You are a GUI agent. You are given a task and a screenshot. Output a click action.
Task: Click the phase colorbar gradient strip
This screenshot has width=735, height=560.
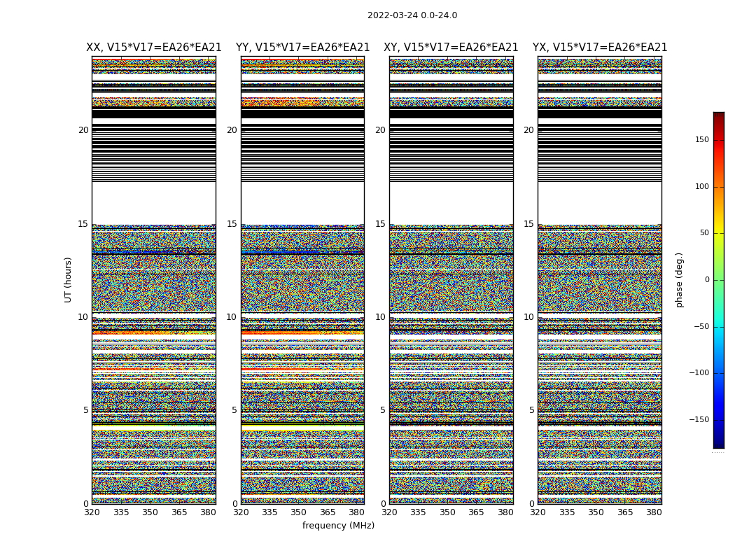(719, 280)
